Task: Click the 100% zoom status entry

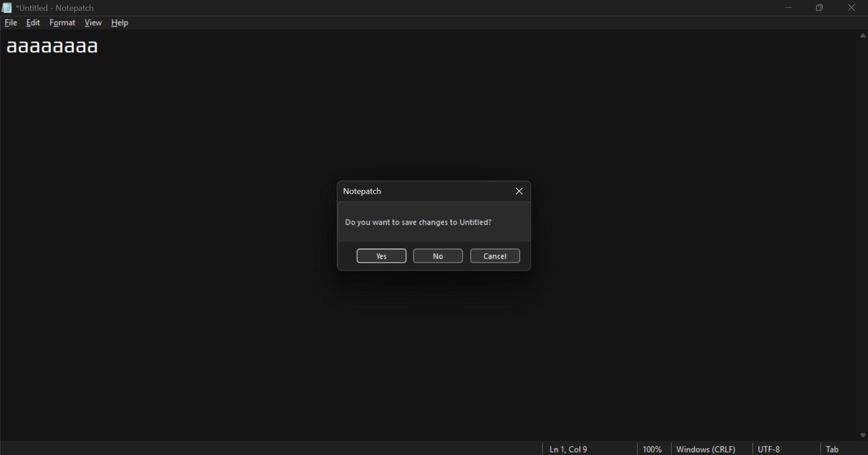Action: 652,449
